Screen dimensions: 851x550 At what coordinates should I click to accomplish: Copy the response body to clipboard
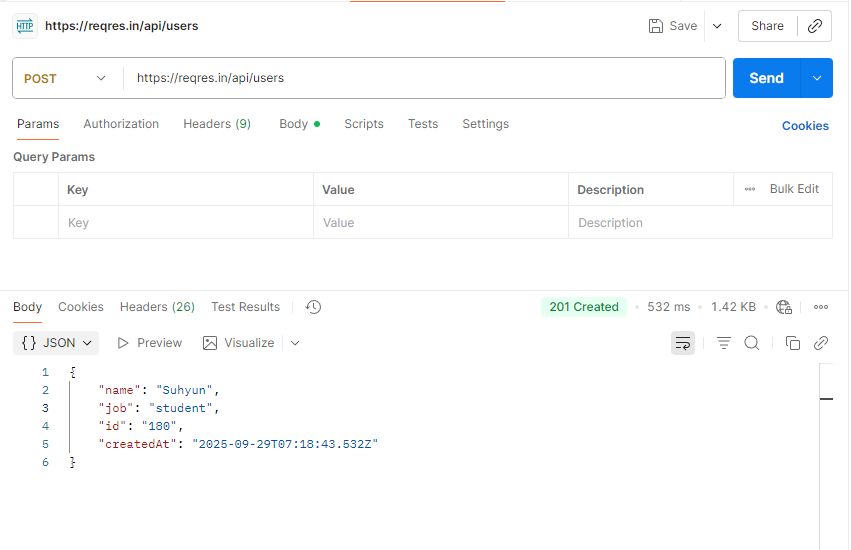pyautogui.click(x=793, y=343)
